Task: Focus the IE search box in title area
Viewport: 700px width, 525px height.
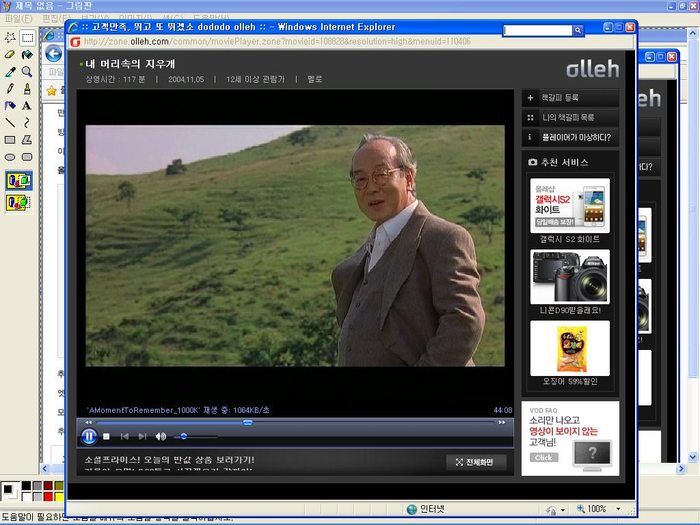Action: [x=538, y=30]
